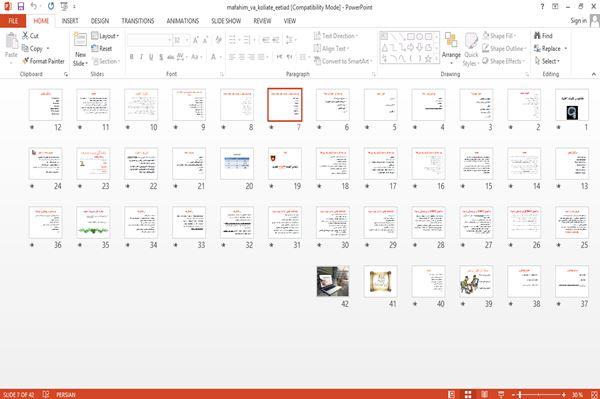The width and height of the screenshot is (600, 399).
Task: Switch to Reading View in status bar
Action: pos(484,394)
